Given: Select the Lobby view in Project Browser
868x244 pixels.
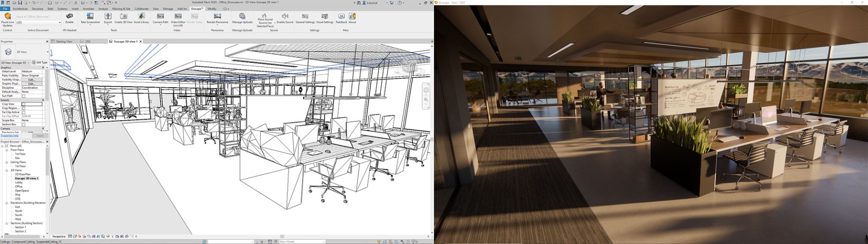Looking at the screenshot, I should click(x=19, y=183).
